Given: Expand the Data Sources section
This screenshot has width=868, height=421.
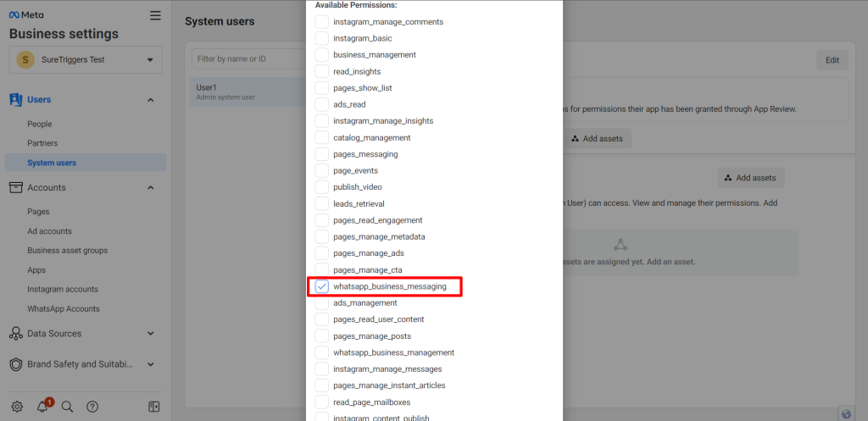Looking at the screenshot, I should coord(151,334).
